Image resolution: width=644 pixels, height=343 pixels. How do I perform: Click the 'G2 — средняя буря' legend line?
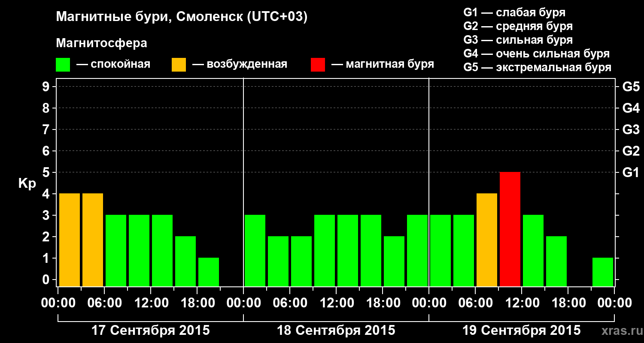pos(518,26)
